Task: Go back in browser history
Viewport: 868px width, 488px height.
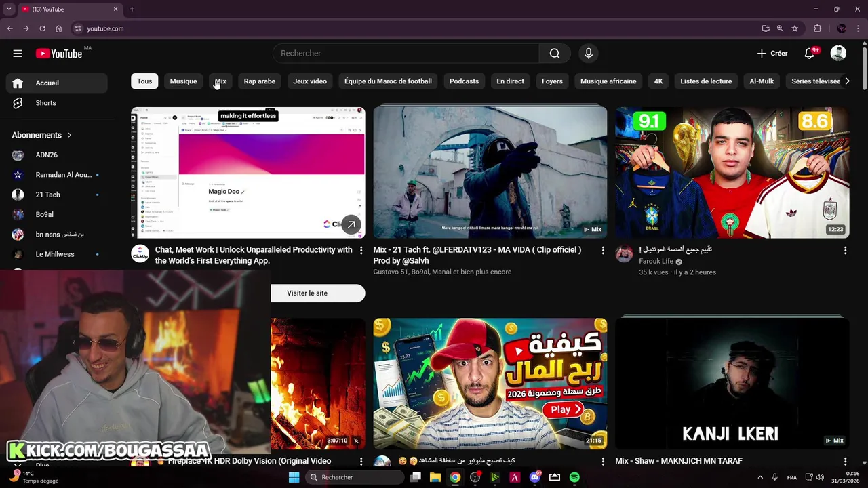Action: coord(9,28)
